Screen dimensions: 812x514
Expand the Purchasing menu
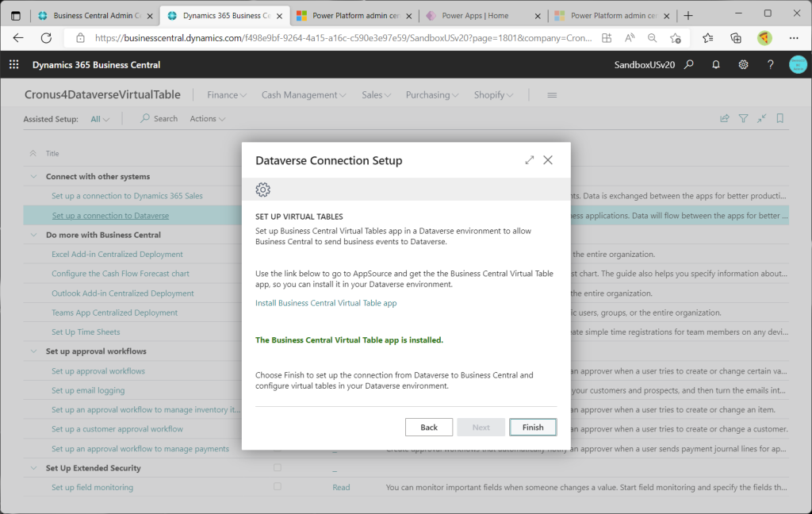(432, 95)
